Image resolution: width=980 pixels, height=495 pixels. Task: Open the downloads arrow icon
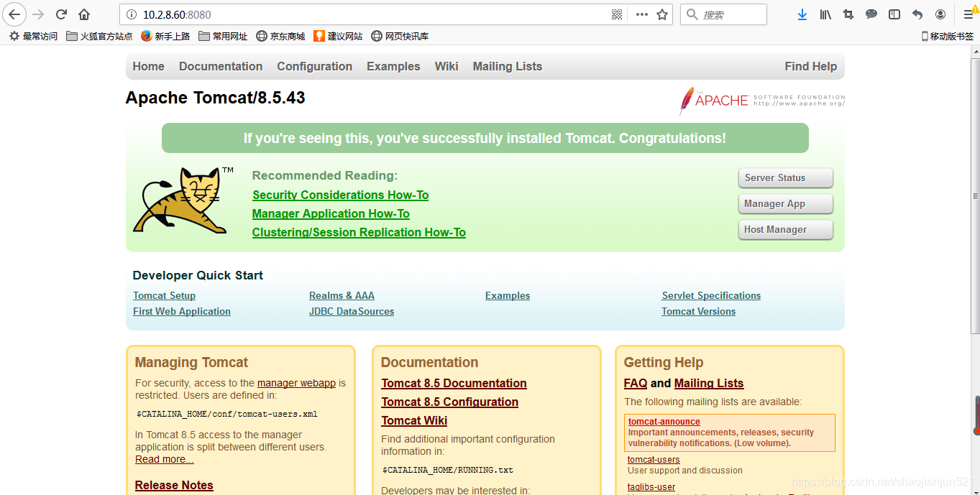pos(802,14)
